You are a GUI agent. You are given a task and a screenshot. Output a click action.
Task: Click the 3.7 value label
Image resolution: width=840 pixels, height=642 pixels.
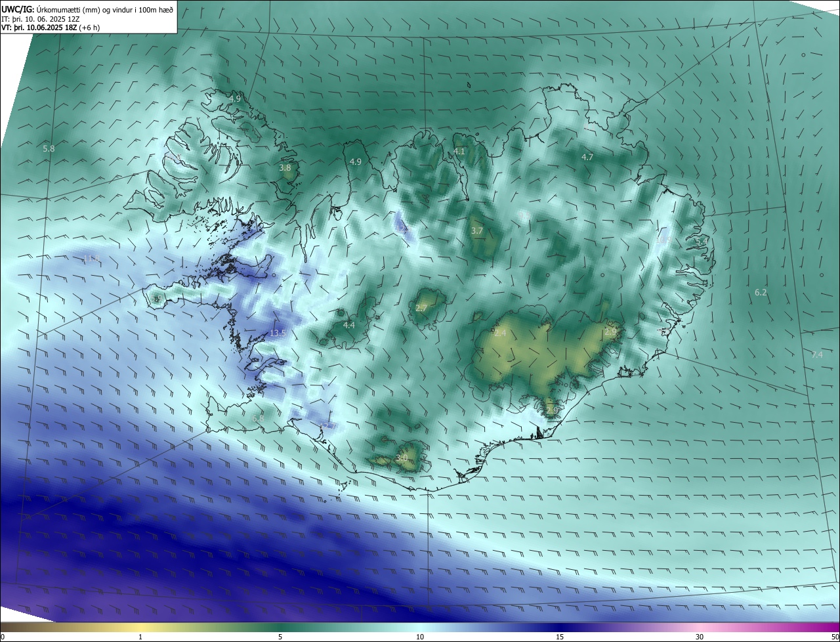click(x=477, y=231)
